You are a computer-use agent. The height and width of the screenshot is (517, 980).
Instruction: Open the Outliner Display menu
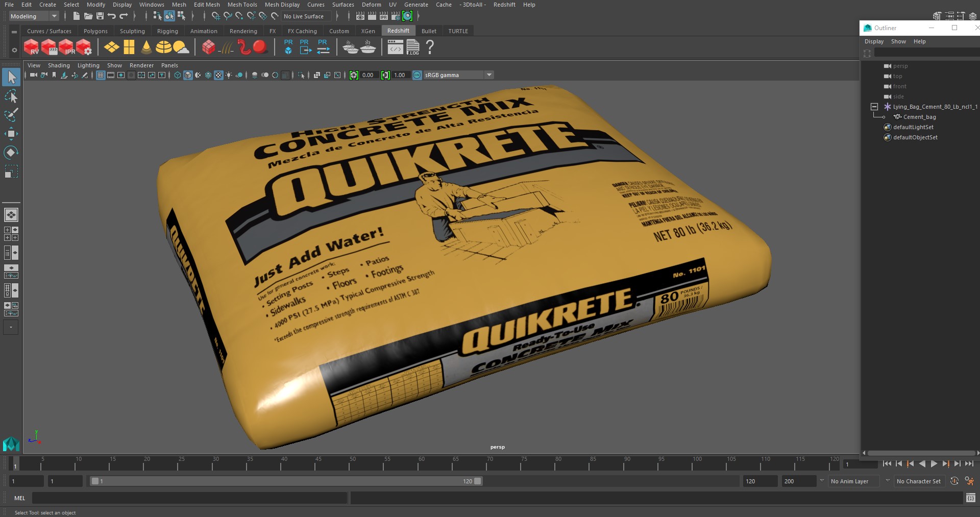(874, 41)
